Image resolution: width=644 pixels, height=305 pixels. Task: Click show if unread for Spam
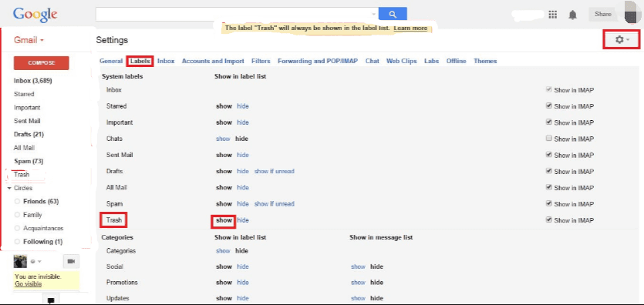(275, 204)
